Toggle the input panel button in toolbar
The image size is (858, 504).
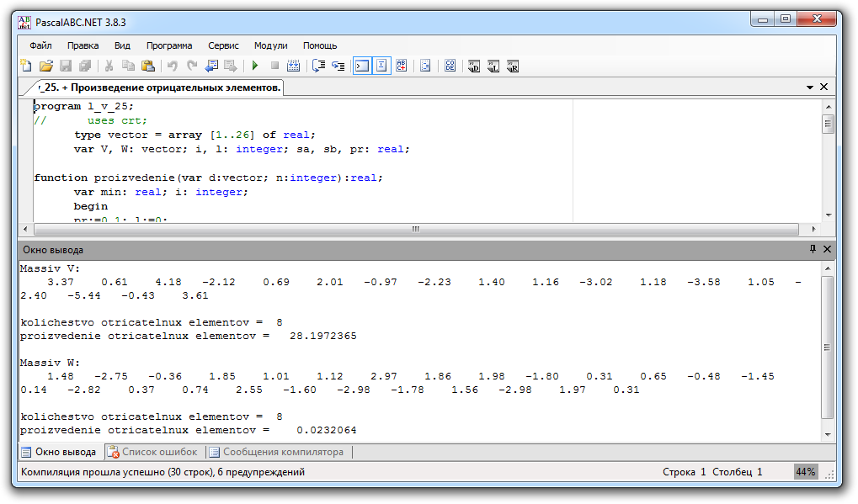point(381,66)
